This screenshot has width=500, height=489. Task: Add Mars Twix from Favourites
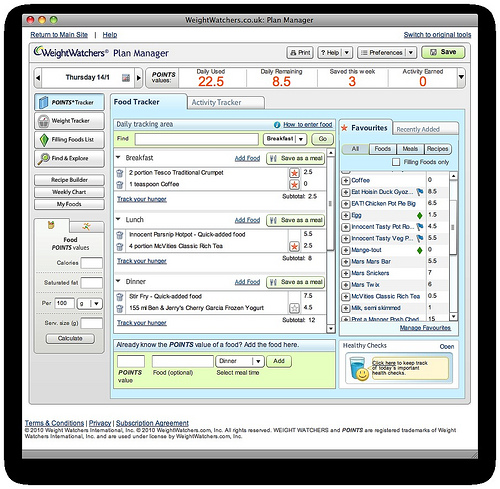click(x=346, y=285)
